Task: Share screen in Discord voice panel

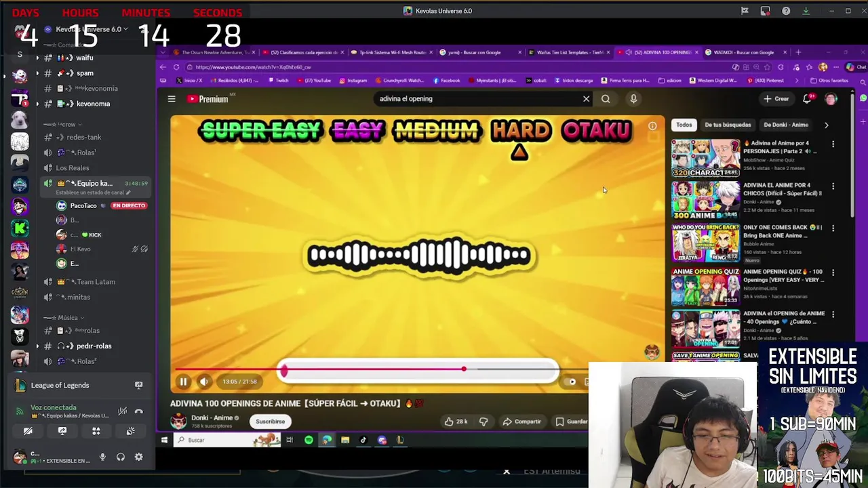Action: [x=62, y=431]
